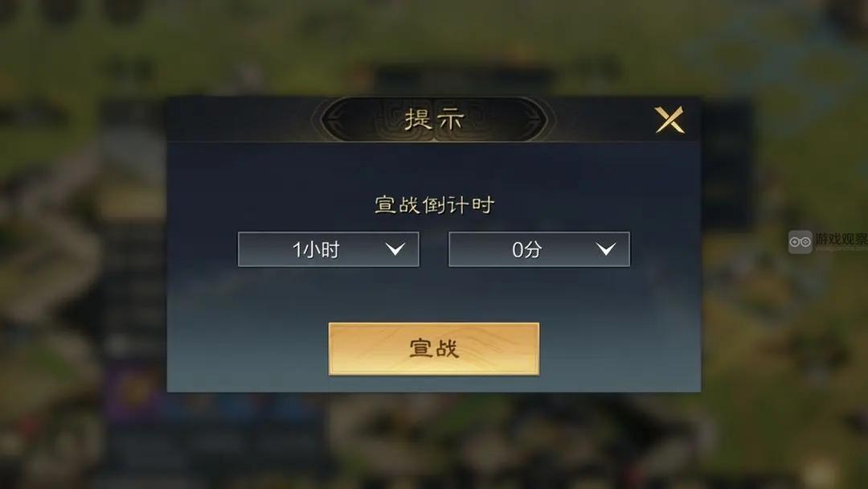Image resolution: width=868 pixels, height=489 pixels.
Task: Click the chevron arrow on the hours selector
Action: tap(395, 249)
